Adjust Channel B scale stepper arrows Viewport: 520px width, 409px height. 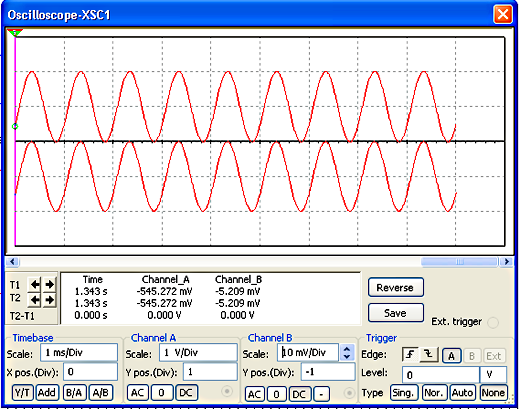coord(347,353)
